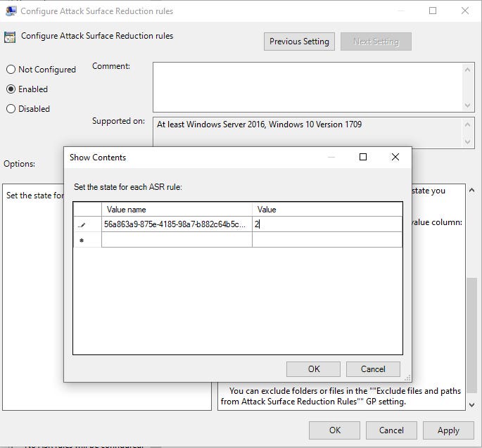482x448 pixels.
Task: Click the Value name column header
Action: tap(176, 209)
